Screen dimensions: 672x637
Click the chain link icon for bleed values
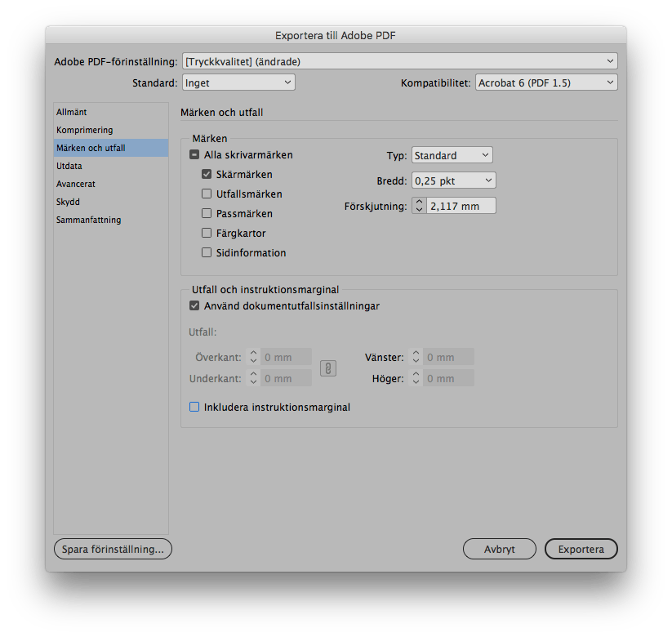328,368
